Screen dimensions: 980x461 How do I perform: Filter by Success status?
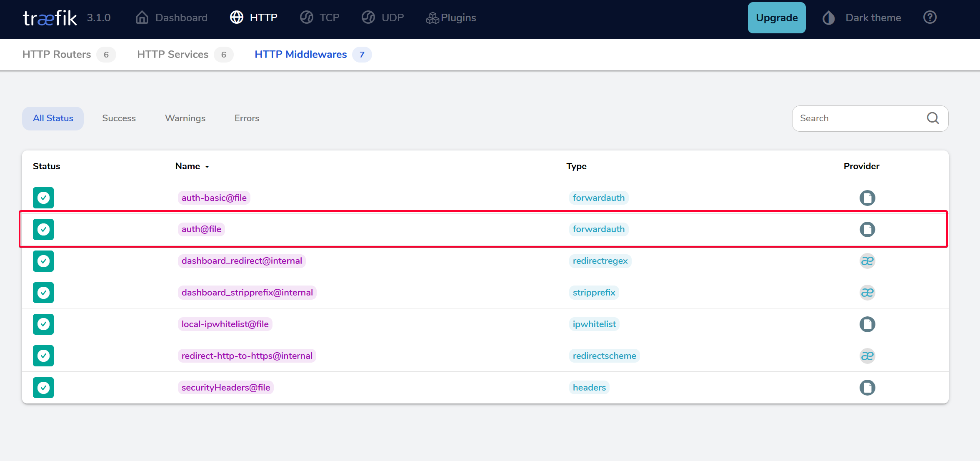coord(119,118)
